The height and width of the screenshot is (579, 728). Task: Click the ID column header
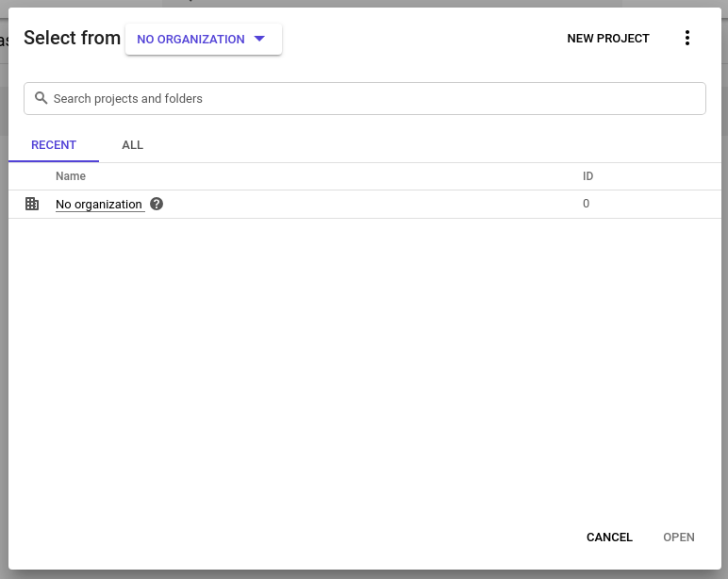tap(587, 176)
